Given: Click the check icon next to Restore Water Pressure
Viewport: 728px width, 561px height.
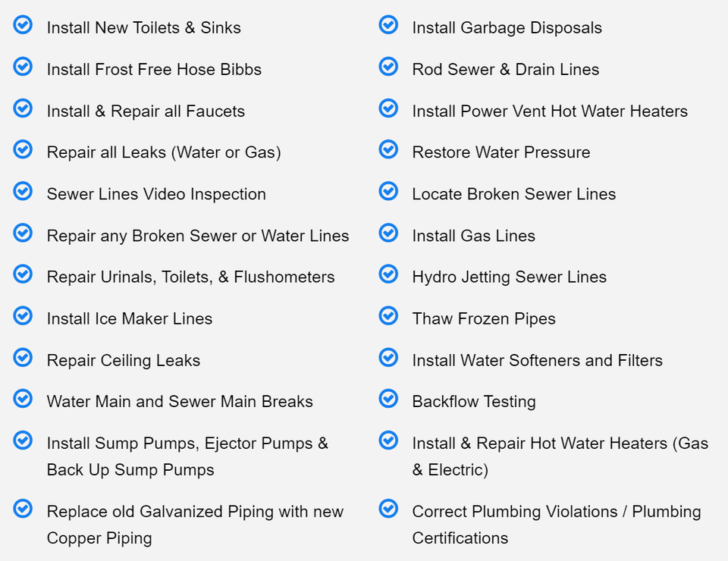Looking at the screenshot, I should tap(388, 149).
